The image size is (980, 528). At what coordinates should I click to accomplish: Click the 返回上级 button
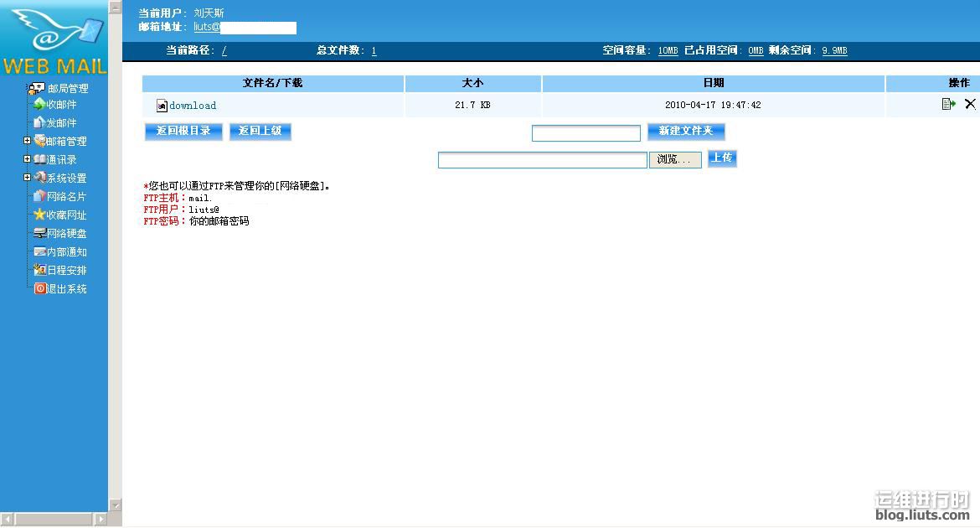[260, 132]
